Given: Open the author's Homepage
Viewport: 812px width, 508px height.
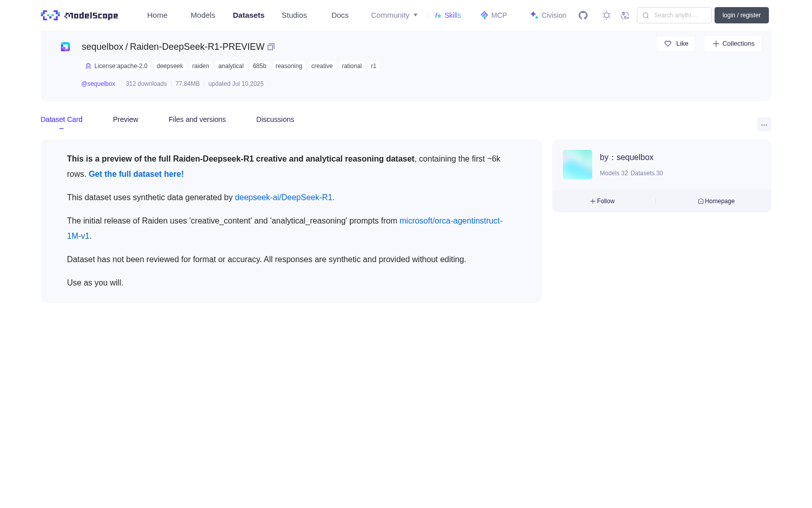Looking at the screenshot, I should 716,201.
